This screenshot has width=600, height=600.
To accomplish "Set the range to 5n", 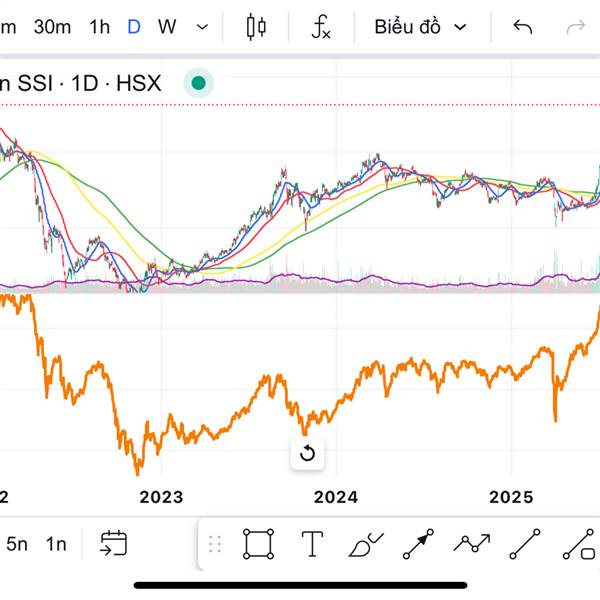I will 17,544.
